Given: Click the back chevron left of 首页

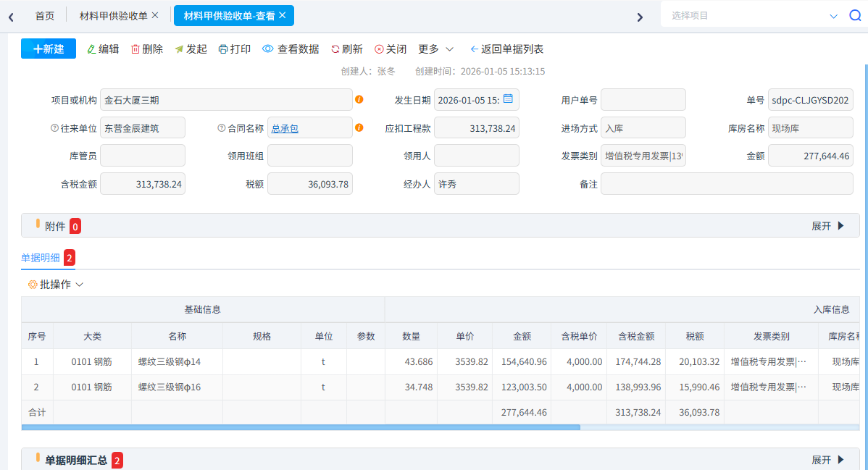Looking at the screenshot, I should click(x=10, y=16).
